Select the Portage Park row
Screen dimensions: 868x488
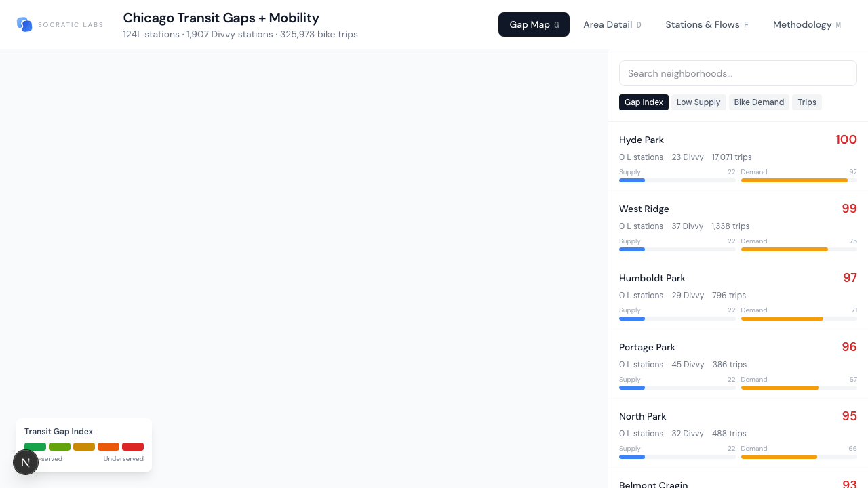pyautogui.click(x=738, y=363)
